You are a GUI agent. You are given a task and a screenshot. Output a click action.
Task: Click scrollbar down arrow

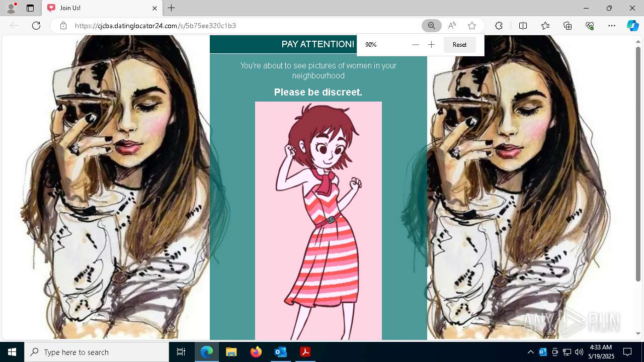[638, 333]
